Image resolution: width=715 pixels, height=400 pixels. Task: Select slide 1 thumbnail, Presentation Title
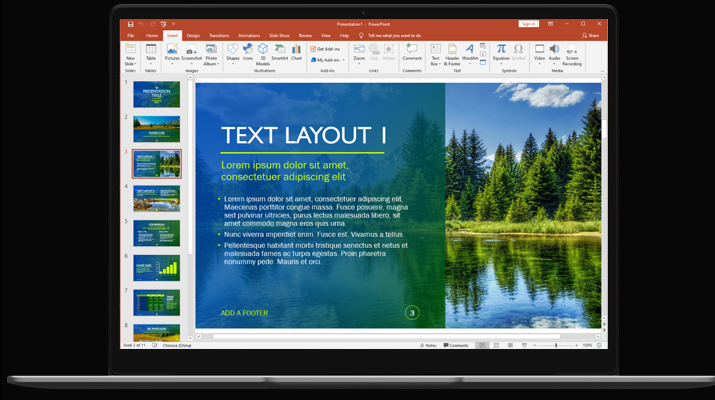click(x=156, y=94)
